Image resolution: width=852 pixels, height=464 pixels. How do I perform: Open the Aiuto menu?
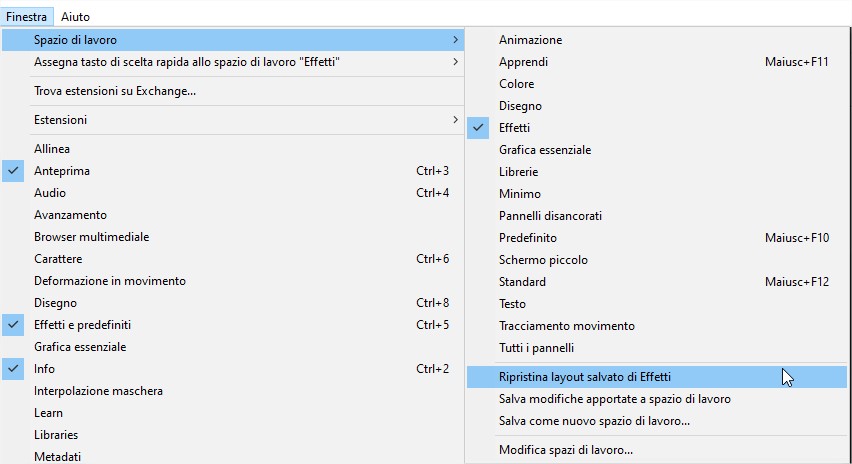pos(75,17)
